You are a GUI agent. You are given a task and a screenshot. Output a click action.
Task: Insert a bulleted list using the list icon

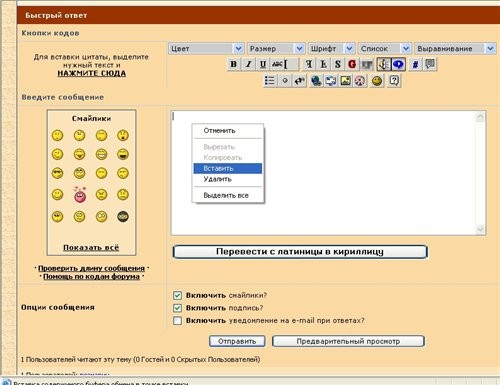point(270,81)
